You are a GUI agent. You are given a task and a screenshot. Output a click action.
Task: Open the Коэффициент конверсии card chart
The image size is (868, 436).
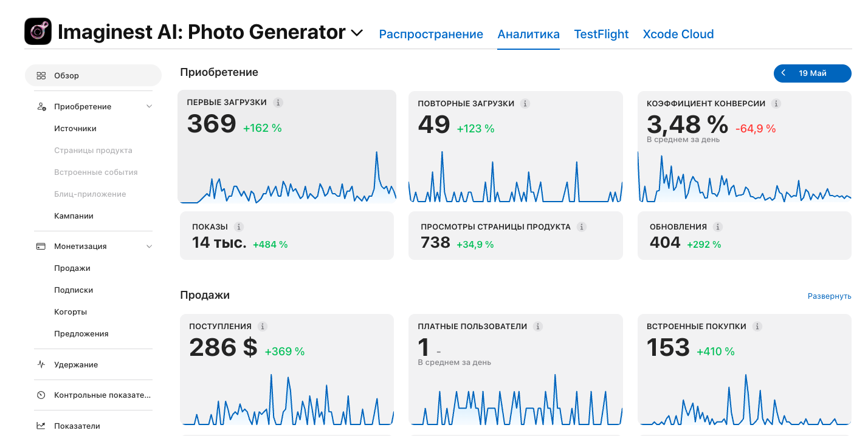click(745, 176)
